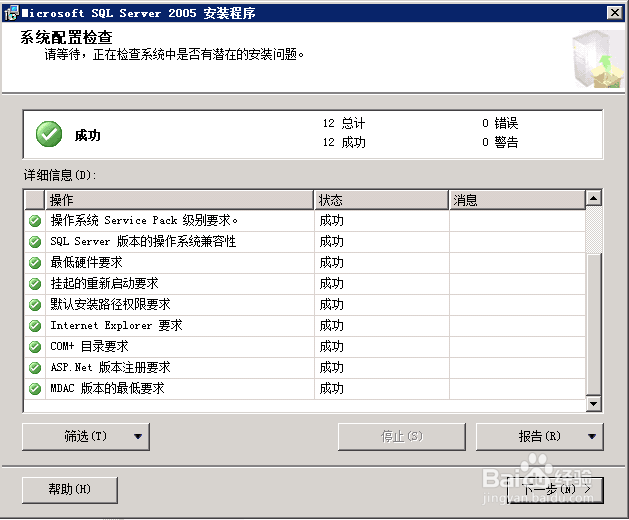Screen dimensions: 629x520
Task: Click the disabled 停止(S) stop button
Action: coord(402,437)
